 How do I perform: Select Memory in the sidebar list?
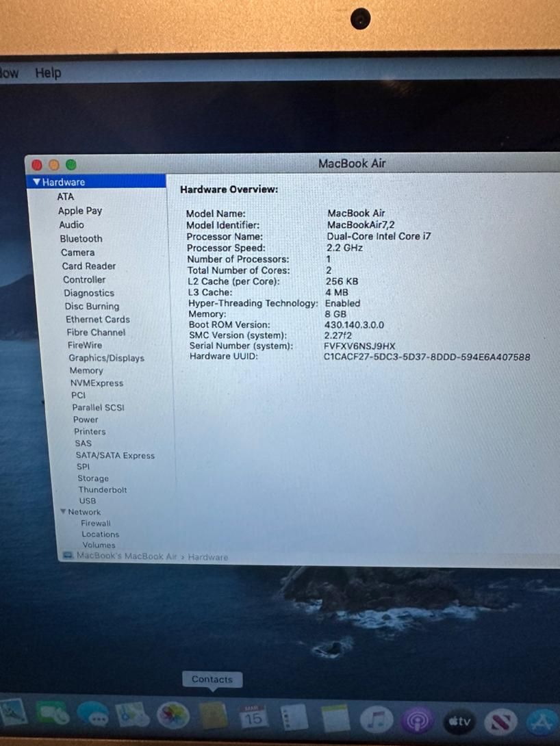click(x=86, y=370)
